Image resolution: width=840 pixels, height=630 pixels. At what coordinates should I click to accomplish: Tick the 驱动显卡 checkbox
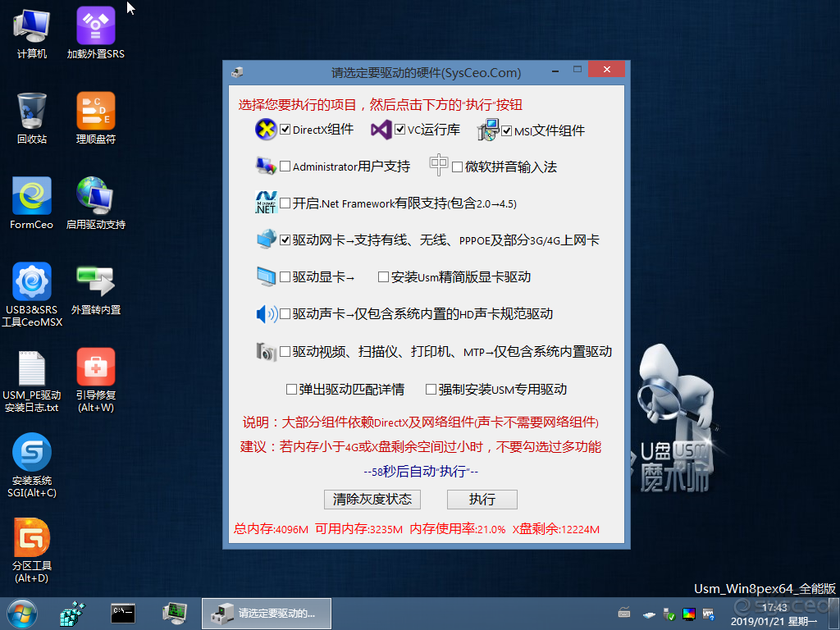click(285, 277)
